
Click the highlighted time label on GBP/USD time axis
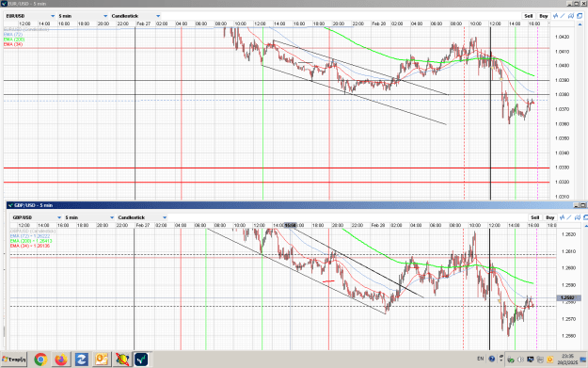[290, 226]
